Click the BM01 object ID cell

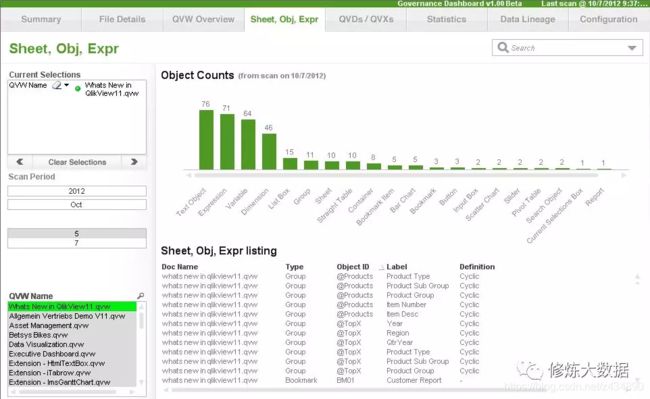tap(345, 380)
